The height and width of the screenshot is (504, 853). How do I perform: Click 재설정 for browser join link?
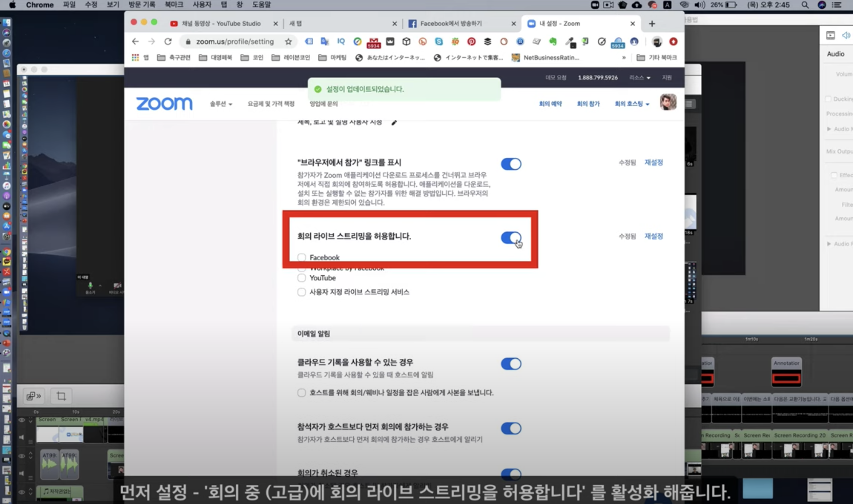(653, 162)
